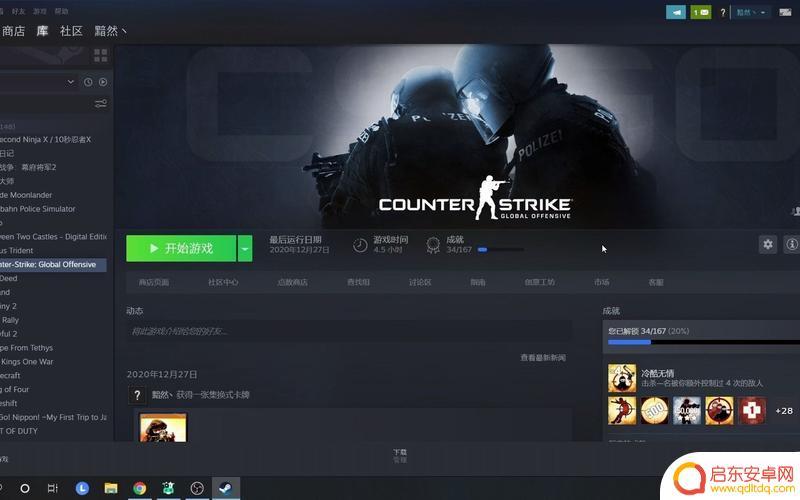The height and width of the screenshot is (500, 800).
Task: Click the big picture mode icon at top right
Action: tap(785, 12)
